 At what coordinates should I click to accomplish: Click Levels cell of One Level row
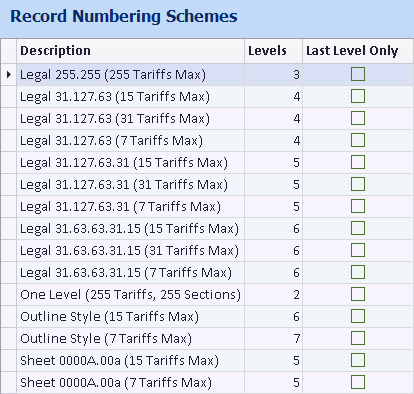pyautogui.click(x=273, y=294)
